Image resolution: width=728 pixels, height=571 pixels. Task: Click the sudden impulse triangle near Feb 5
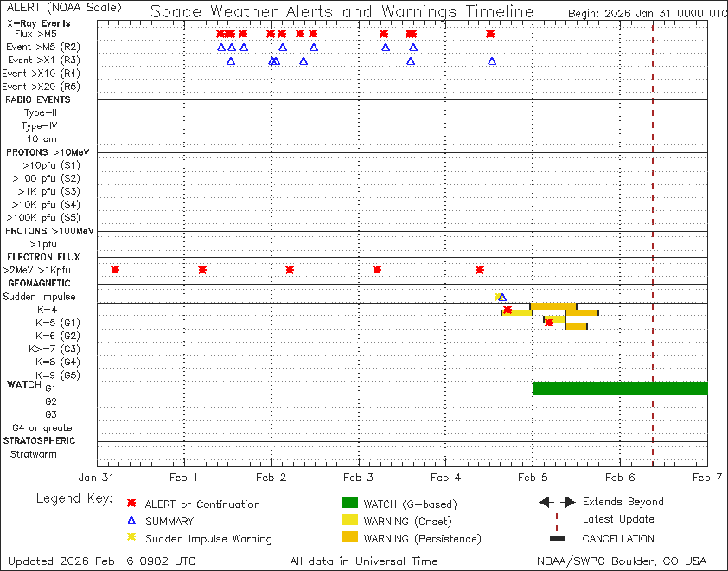(x=501, y=297)
